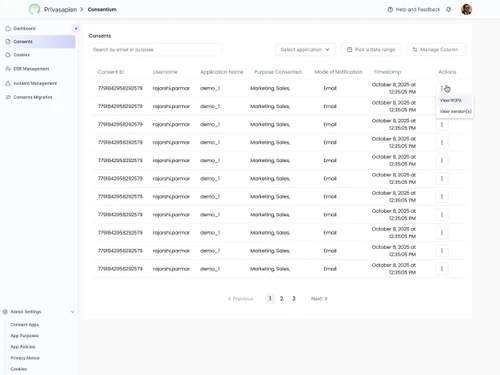Open the actions menu on the last row

(x=442, y=269)
